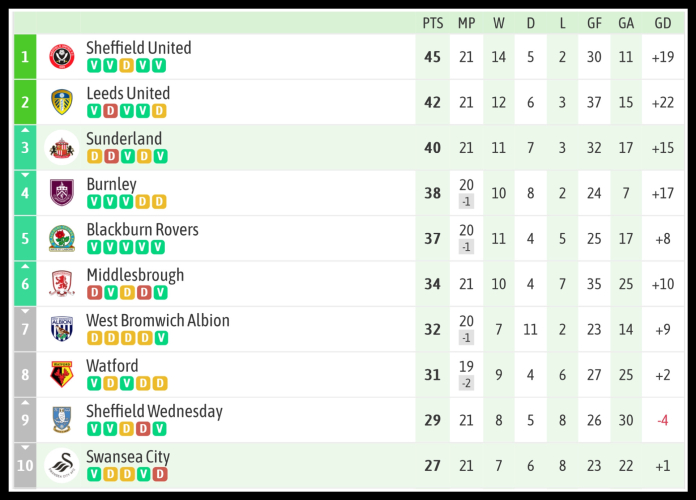Click the Middlesbrough club crest
The height and width of the screenshot is (500, 696).
pyautogui.click(x=62, y=284)
